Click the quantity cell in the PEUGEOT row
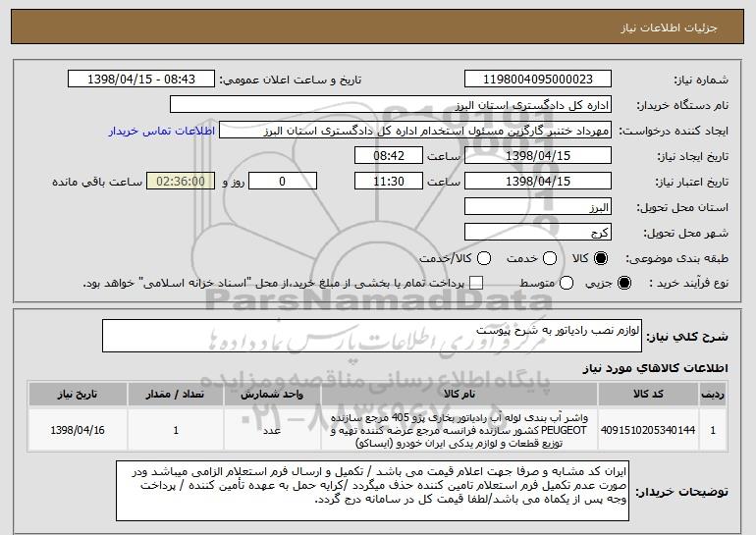This screenshot has width=756, height=535. pos(176,430)
